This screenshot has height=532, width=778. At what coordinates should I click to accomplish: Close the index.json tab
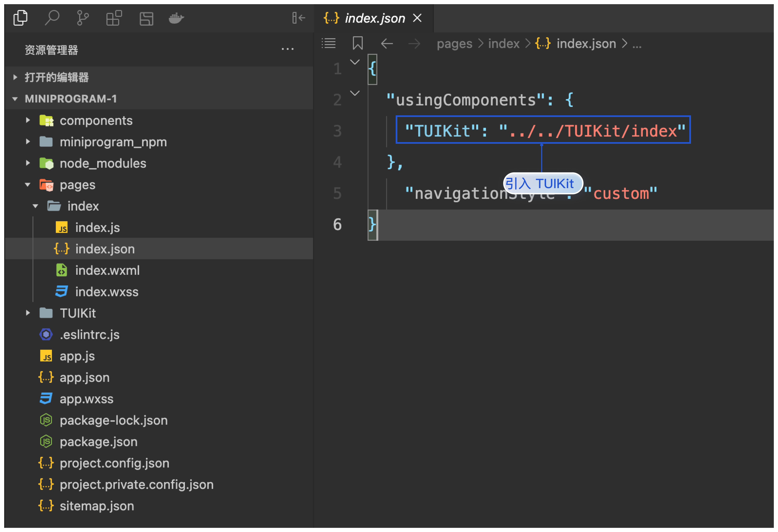pyautogui.click(x=417, y=18)
